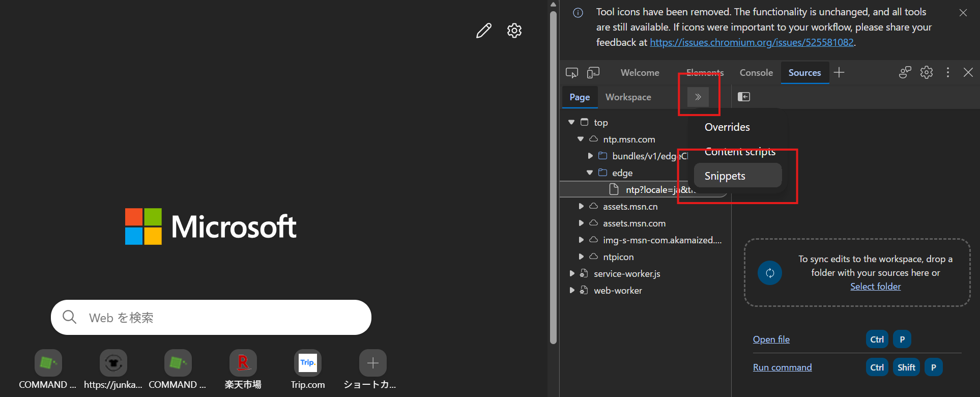The image size is (980, 397).
Task: Collapse the ntp.msn.com domain node
Action: coord(581,139)
